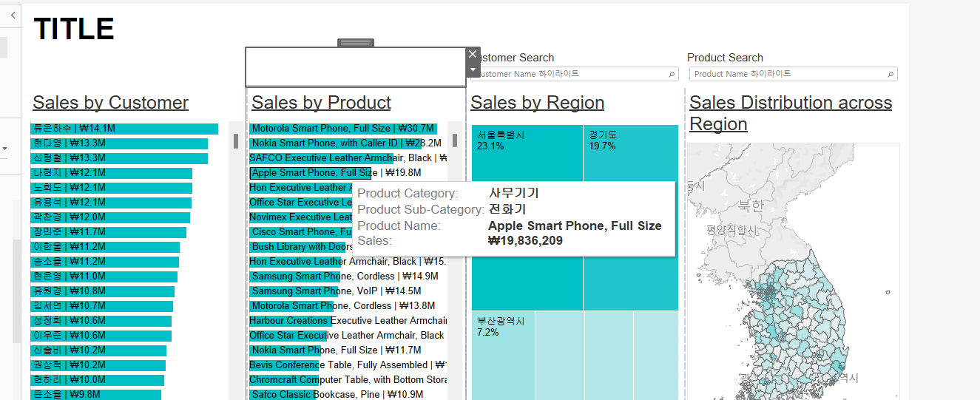The width and height of the screenshot is (980, 400).
Task: Select Nokia Smart Phone, with Caller ID bar
Action: tap(335, 143)
